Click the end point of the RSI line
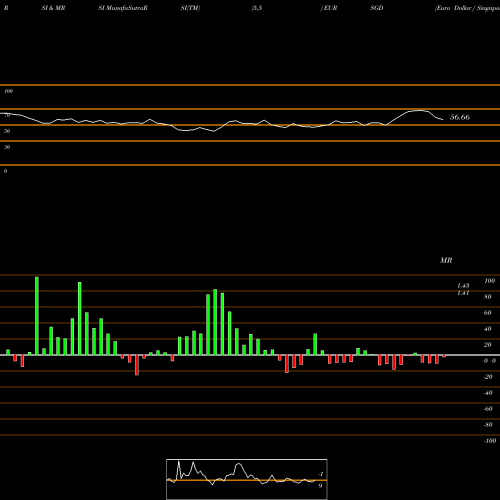The height and width of the screenshot is (500, 500). pos(443,119)
